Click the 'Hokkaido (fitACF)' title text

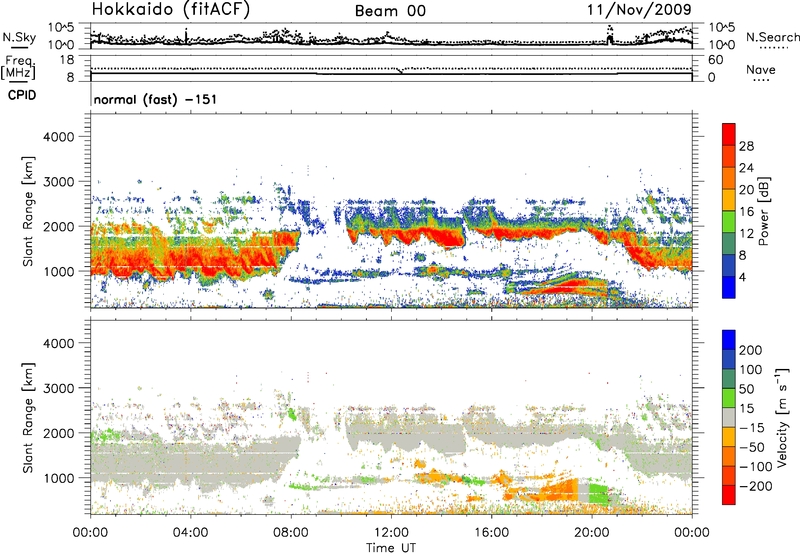point(170,9)
